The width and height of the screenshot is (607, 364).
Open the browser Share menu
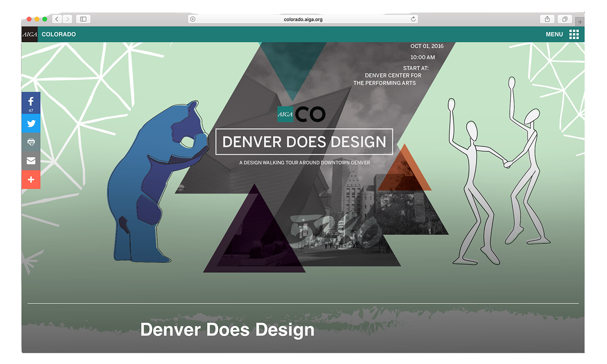547,19
